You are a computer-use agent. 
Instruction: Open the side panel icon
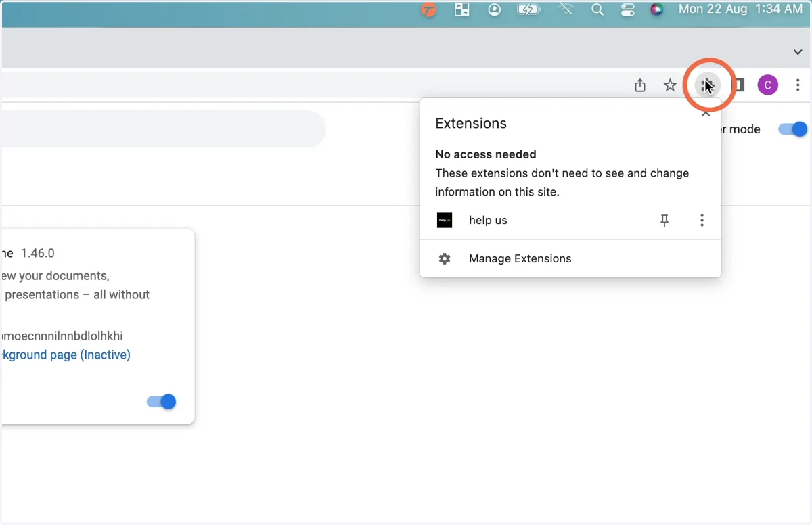740,85
